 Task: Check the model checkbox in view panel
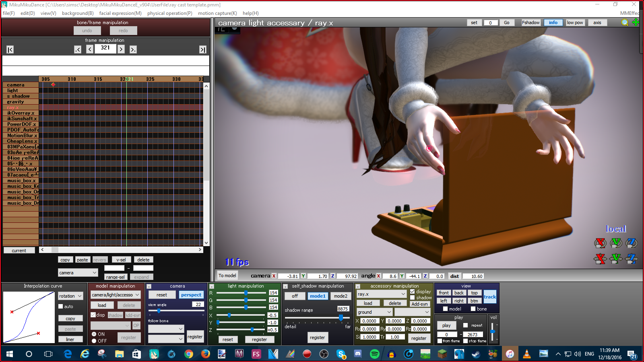(445, 309)
